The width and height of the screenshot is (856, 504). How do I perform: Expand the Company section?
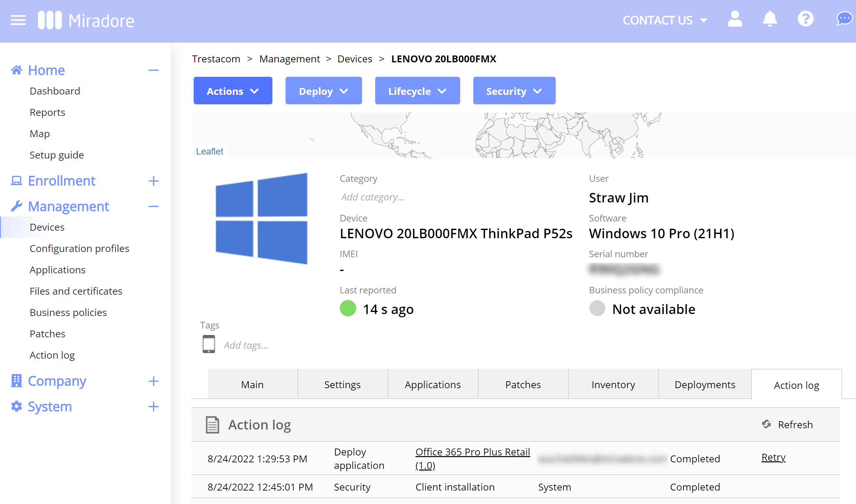(x=153, y=381)
